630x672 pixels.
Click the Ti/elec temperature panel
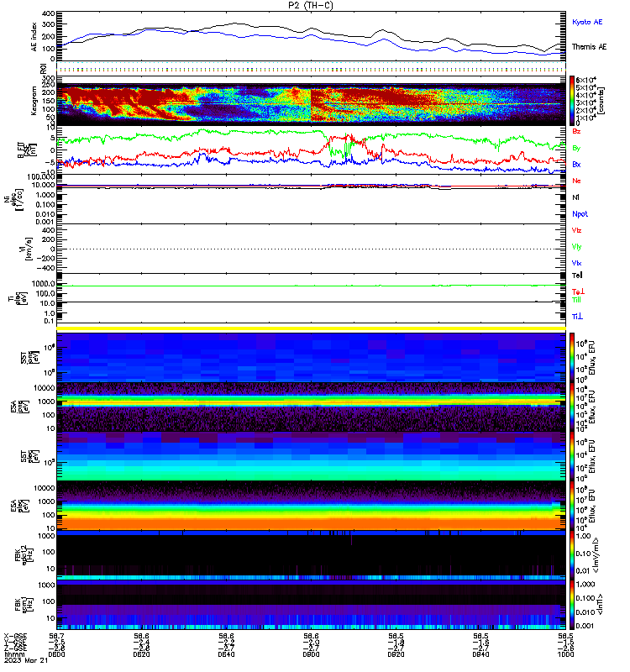(x=311, y=298)
